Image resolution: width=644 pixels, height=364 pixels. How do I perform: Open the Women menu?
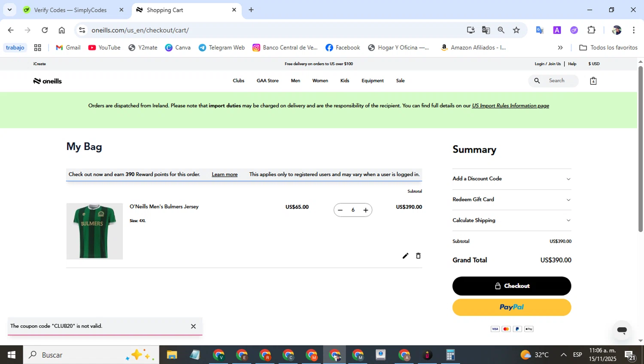click(320, 81)
